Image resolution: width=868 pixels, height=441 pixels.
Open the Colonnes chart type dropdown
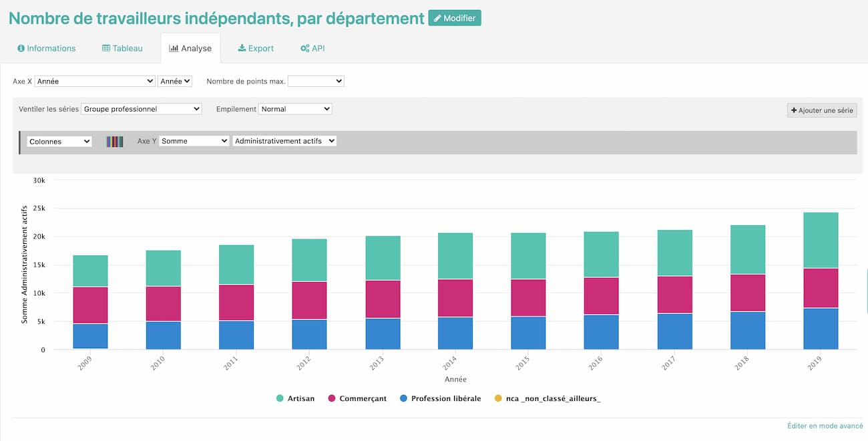click(x=59, y=142)
